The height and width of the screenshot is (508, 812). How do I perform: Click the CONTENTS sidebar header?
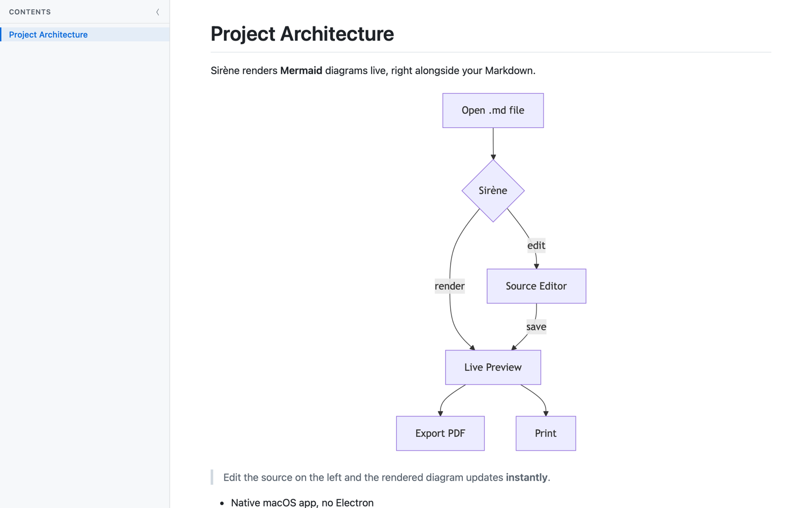[30, 12]
